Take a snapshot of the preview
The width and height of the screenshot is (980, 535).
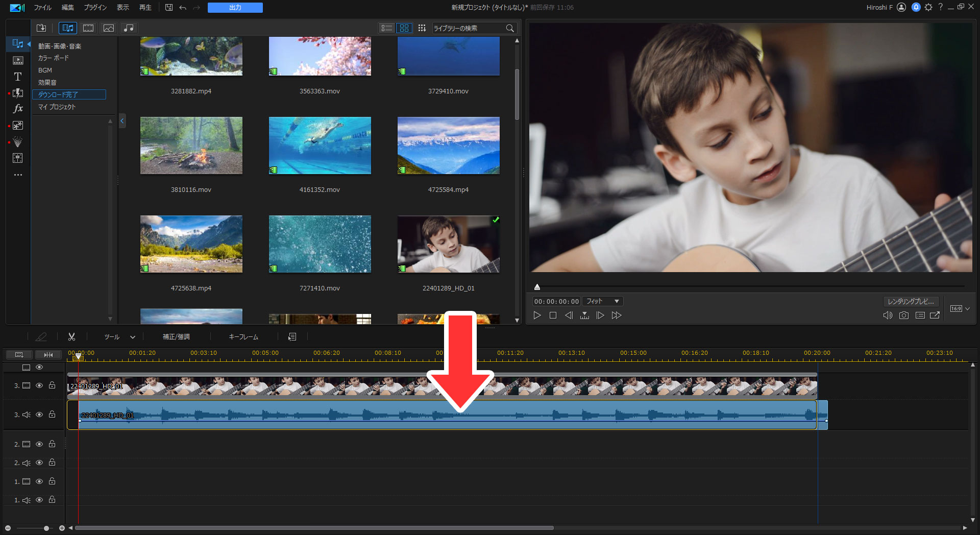click(x=904, y=315)
